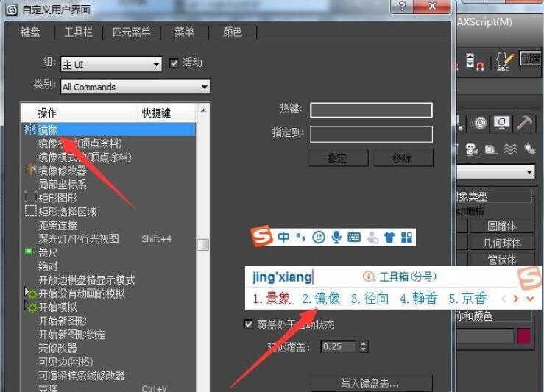544x392 pixels.
Task: Select the 镜像 action row
Action: [x=108, y=129]
